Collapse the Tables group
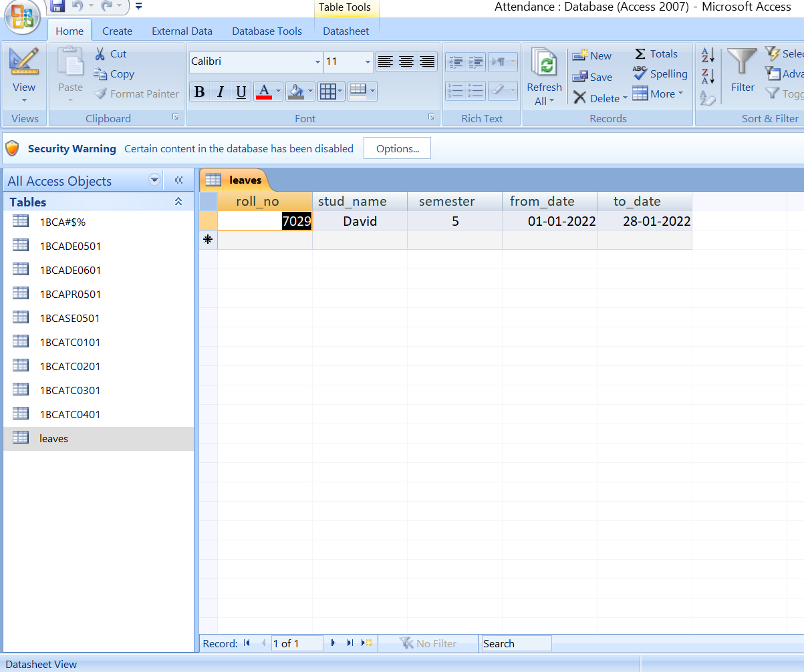The width and height of the screenshot is (804, 672). pos(178,202)
